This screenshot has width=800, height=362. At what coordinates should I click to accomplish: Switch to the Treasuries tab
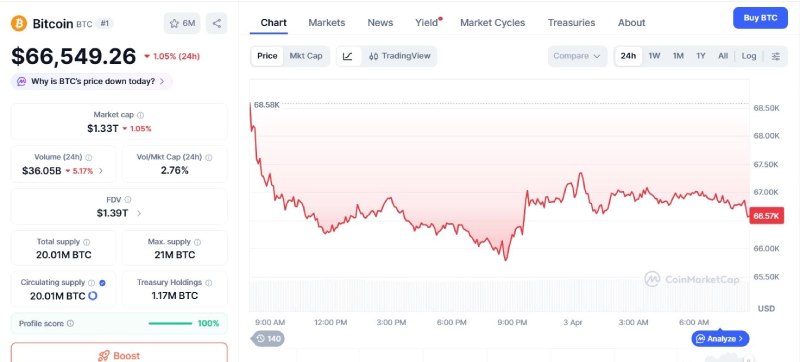tap(571, 22)
